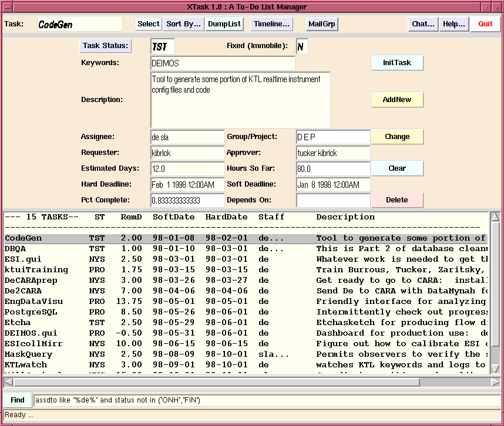Image resolution: width=504 pixels, height=426 pixels.
Task: Toggle the Fixed (Immobile) field value
Action: coord(301,47)
